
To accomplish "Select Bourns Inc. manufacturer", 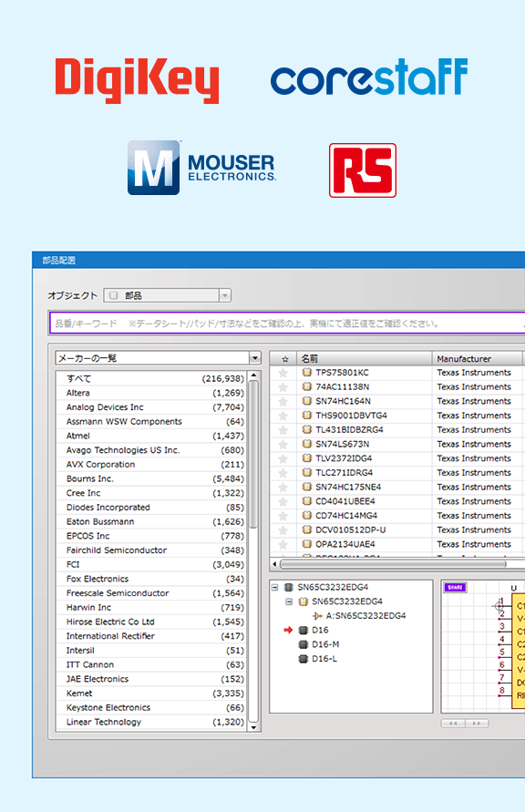I will [153, 479].
